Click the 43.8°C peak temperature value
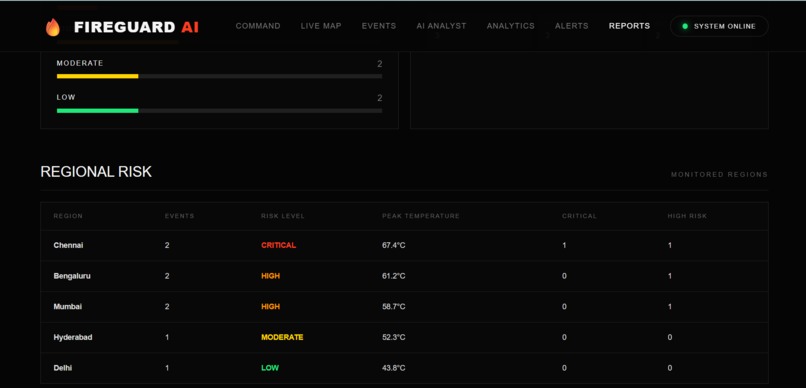 click(x=394, y=368)
